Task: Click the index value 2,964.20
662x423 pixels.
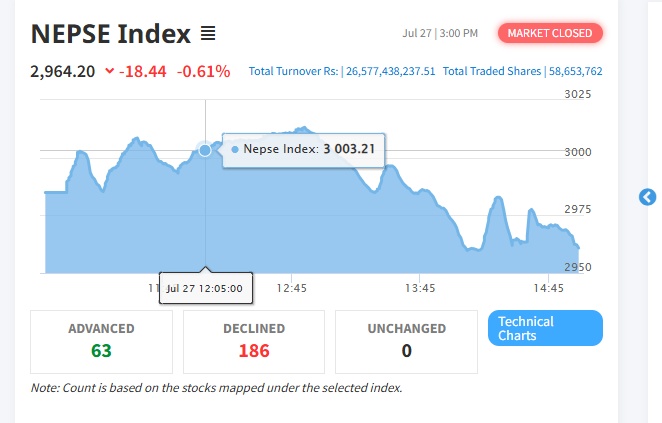Action: pyautogui.click(x=62, y=71)
